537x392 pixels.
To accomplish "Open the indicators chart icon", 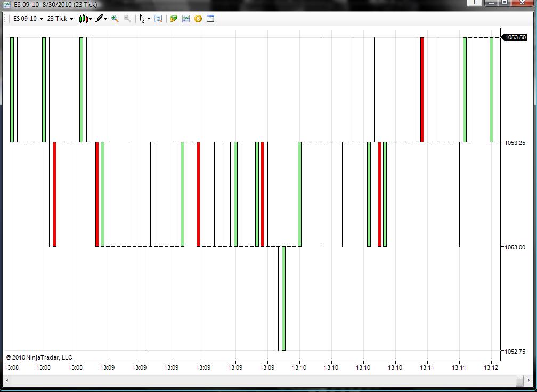I will 186,19.
